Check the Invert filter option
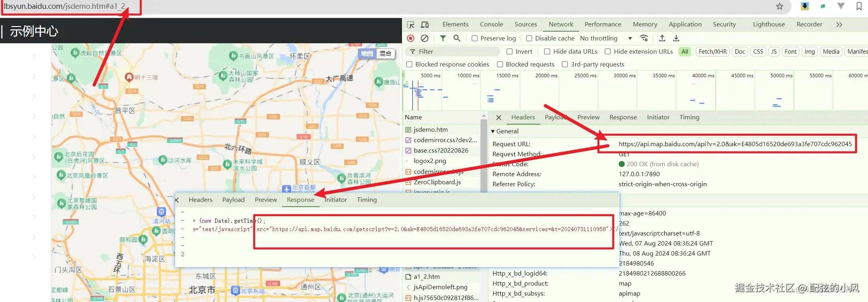This screenshot has height=302, width=868. click(x=510, y=51)
